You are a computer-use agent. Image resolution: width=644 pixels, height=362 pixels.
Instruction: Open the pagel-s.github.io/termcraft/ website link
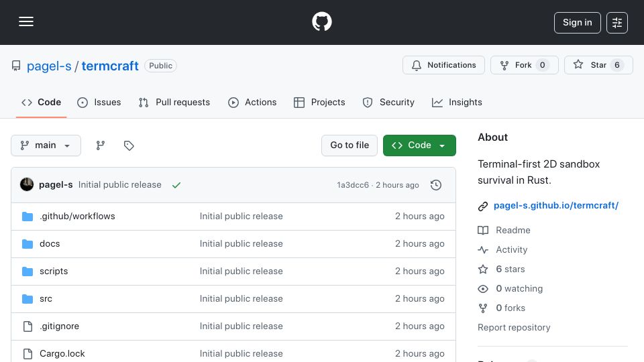(x=555, y=206)
